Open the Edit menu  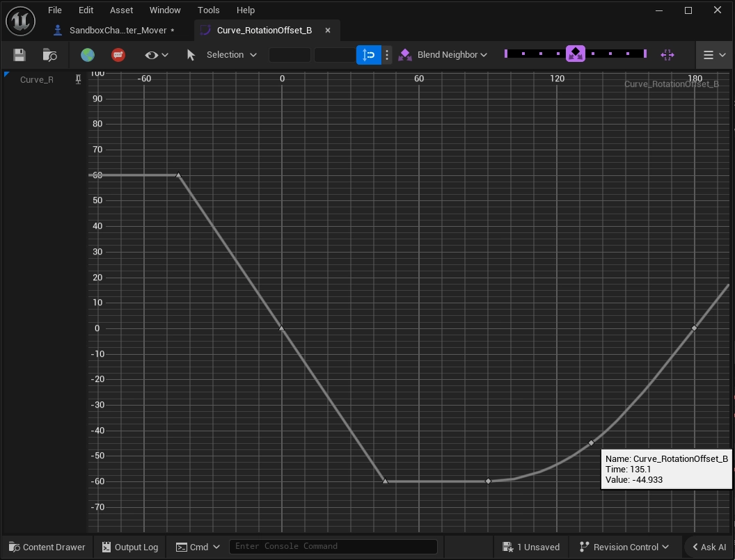[x=86, y=10]
